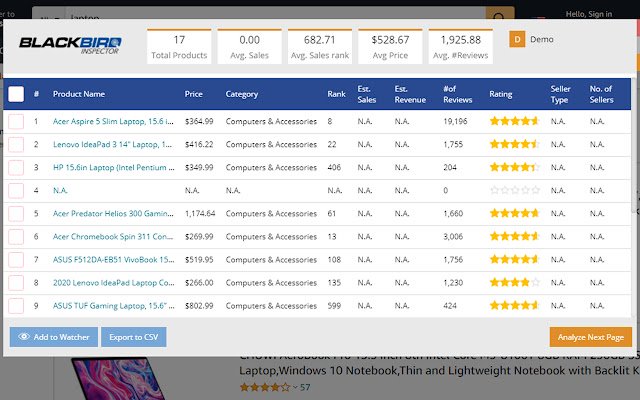Screen dimensions: 640x400
Task: Click the Demo account label
Action: point(542,40)
